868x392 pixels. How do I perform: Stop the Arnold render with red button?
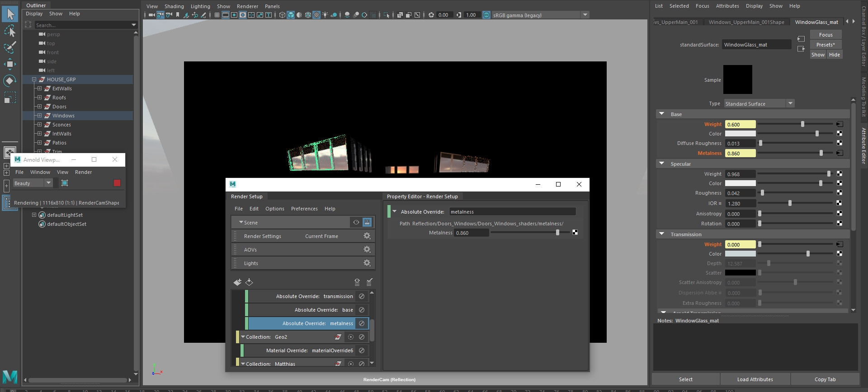click(117, 183)
